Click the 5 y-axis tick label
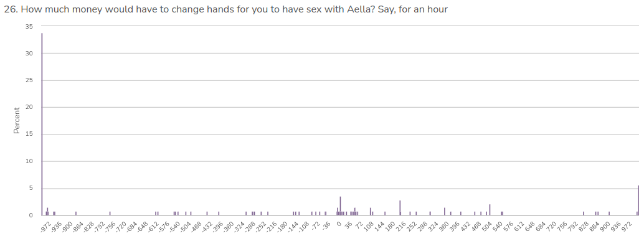This screenshot has width=644, height=241. pyautogui.click(x=31, y=189)
